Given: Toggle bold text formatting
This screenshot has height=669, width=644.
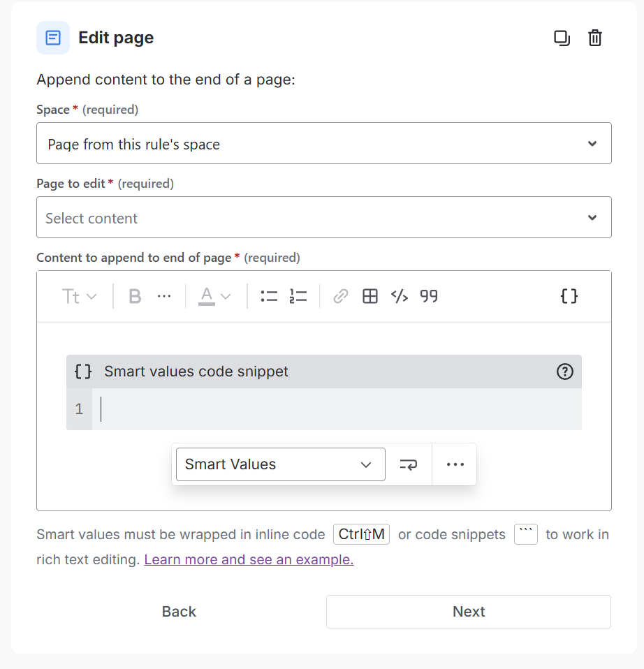Looking at the screenshot, I should [134, 296].
